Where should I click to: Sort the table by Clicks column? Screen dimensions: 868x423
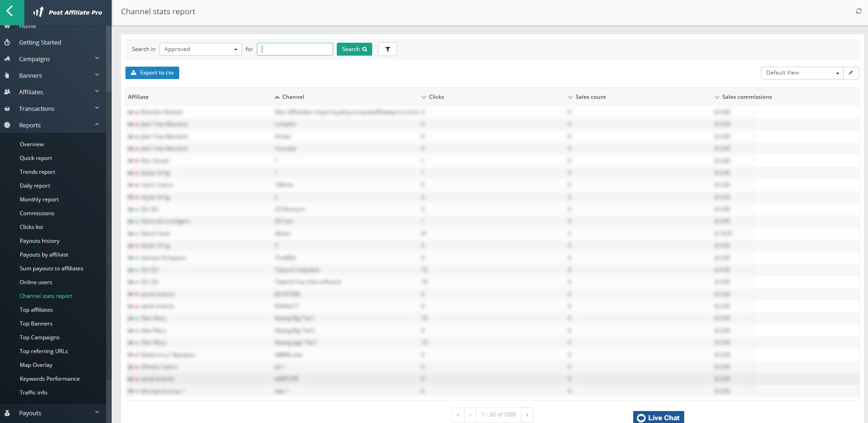tap(437, 97)
